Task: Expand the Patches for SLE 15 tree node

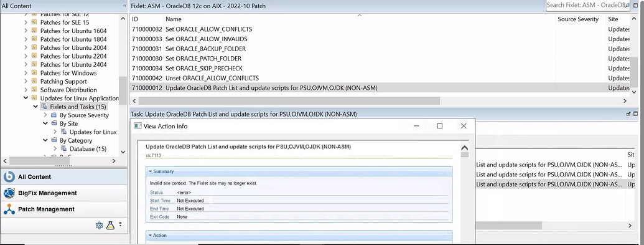Action: (x=26, y=22)
